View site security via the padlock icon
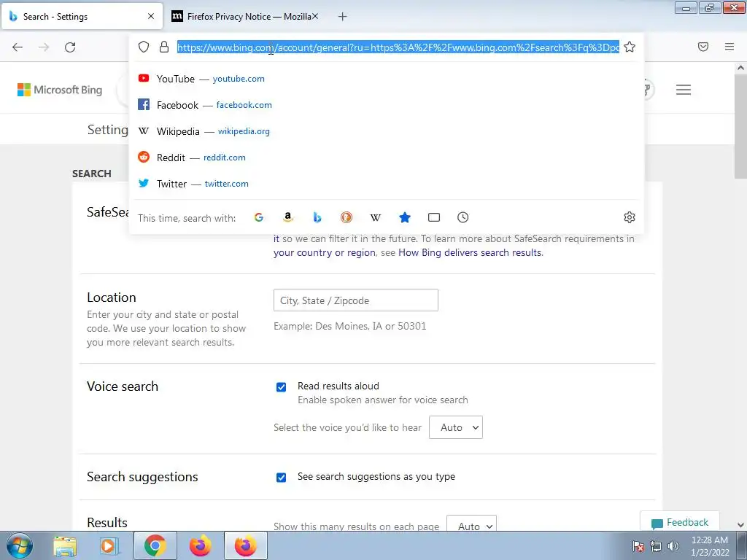This screenshot has height=560, width=747. point(164,47)
